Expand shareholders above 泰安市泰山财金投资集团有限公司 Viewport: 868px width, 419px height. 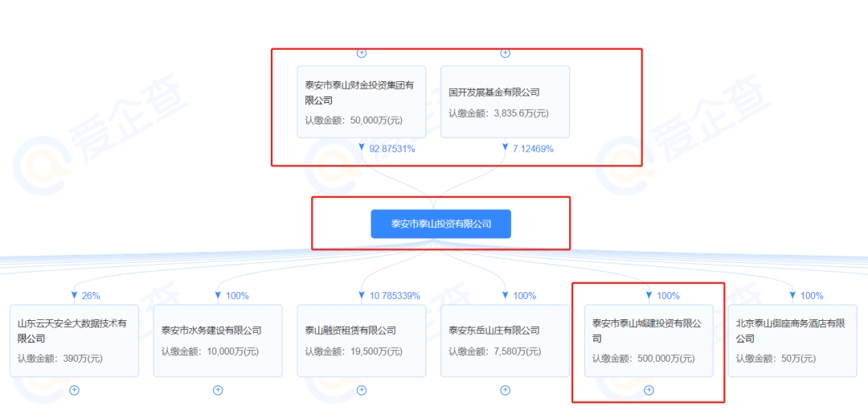362,53
